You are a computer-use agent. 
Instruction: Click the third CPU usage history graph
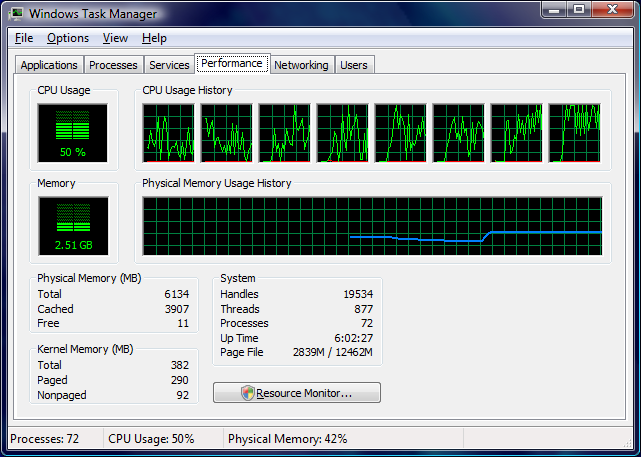285,133
